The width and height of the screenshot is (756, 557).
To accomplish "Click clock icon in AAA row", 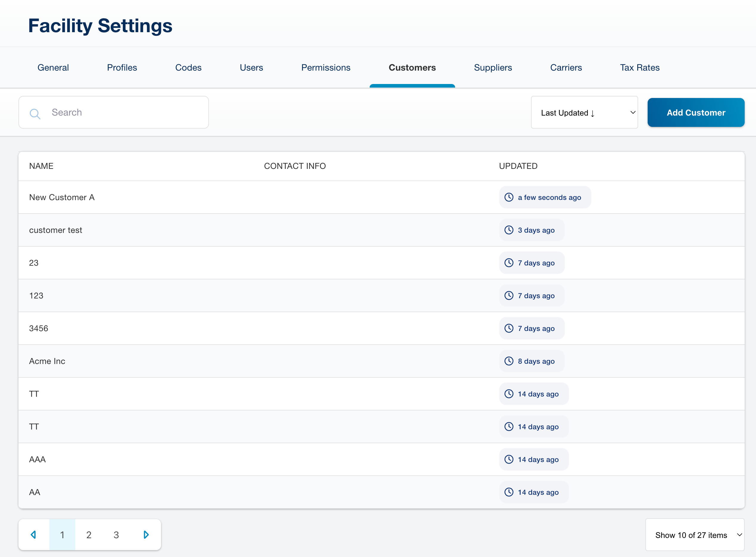I will [x=509, y=459].
